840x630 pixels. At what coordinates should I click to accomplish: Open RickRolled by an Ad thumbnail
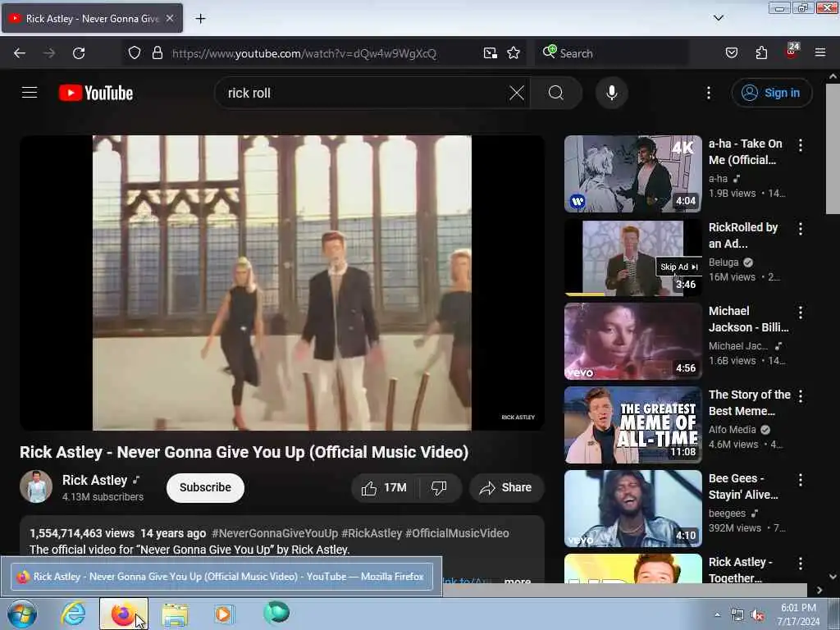633,257
